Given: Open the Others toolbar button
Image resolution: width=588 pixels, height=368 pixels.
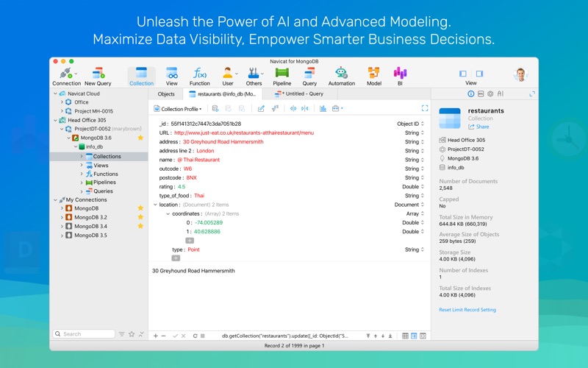Looking at the screenshot, I should 254,77.
